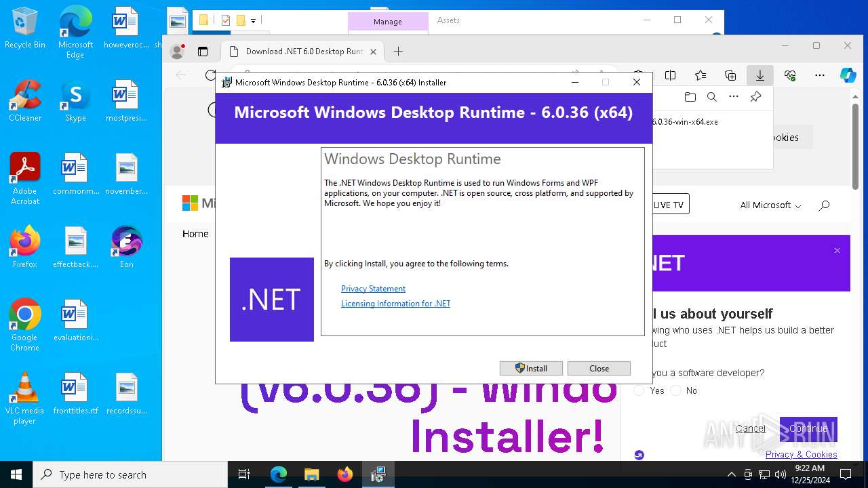Open the LIVE TV button

click(670, 205)
